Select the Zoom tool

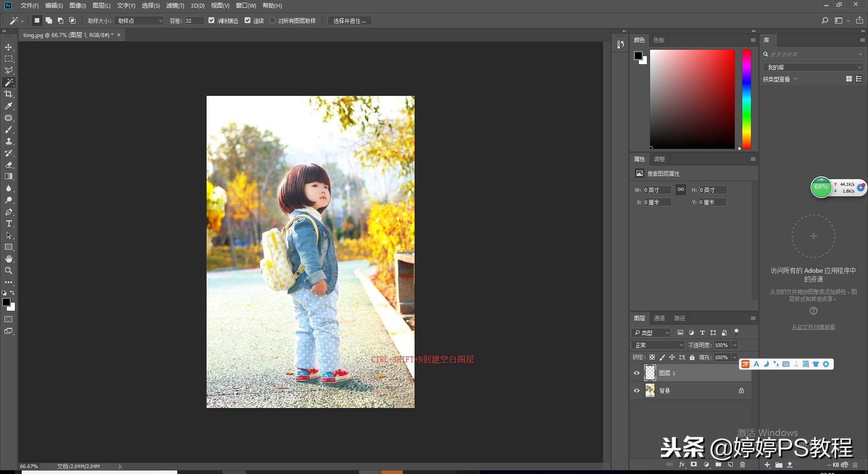9,270
